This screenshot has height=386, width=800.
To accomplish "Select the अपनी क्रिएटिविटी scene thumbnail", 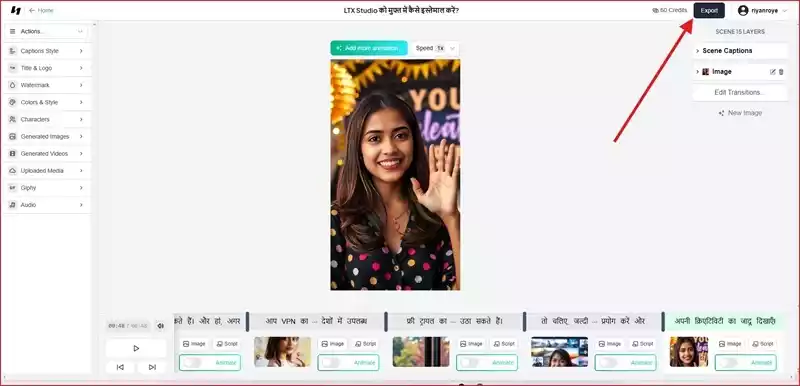I will point(689,352).
